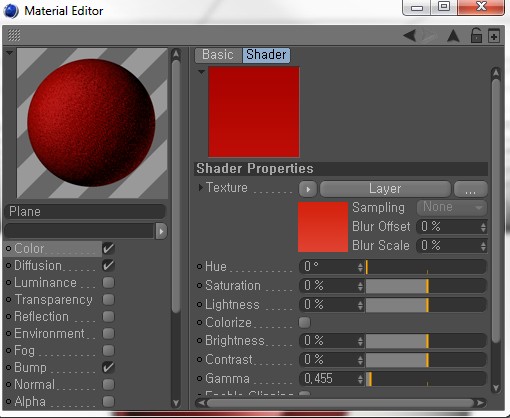Click the large red shader preview
The width and height of the screenshot is (510, 418).
254,112
